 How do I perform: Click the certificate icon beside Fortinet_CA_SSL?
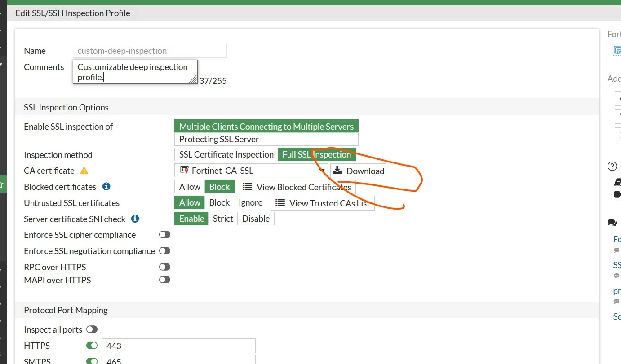tap(184, 170)
